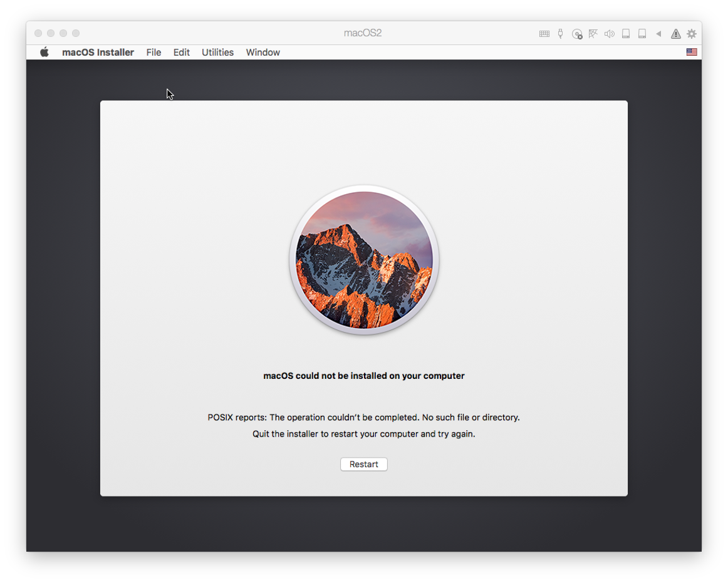
Task: Click the macOS2 window title
Action: click(363, 33)
